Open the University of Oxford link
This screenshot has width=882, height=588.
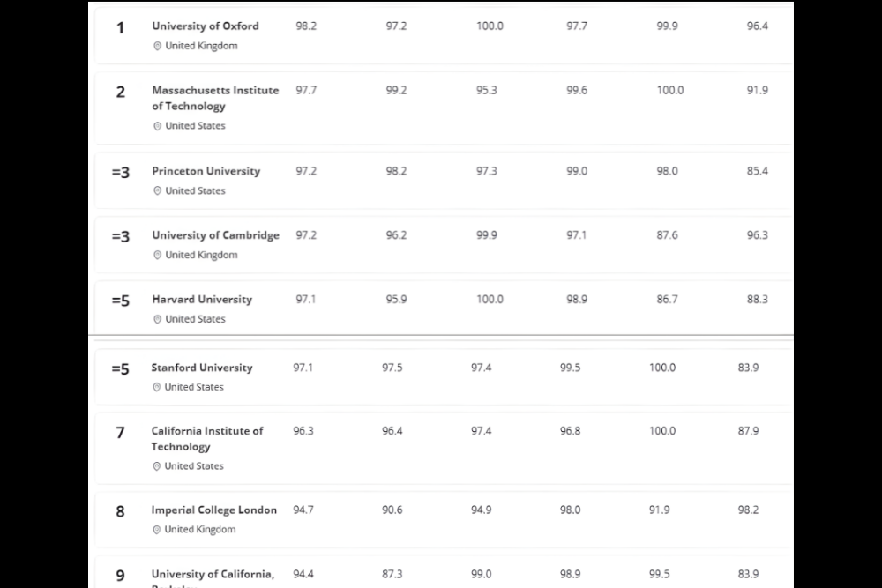(x=206, y=26)
